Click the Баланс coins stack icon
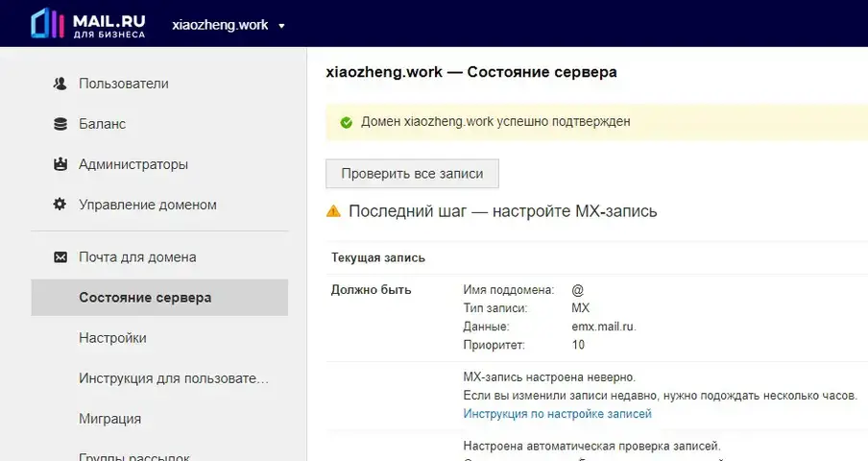 pos(60,124)
